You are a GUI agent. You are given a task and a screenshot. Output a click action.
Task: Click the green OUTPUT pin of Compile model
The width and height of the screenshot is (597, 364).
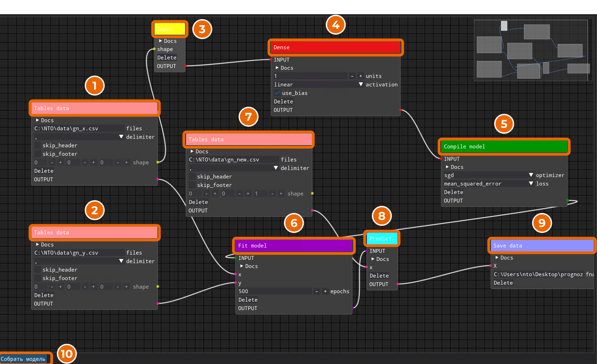[x=568, y=201]
